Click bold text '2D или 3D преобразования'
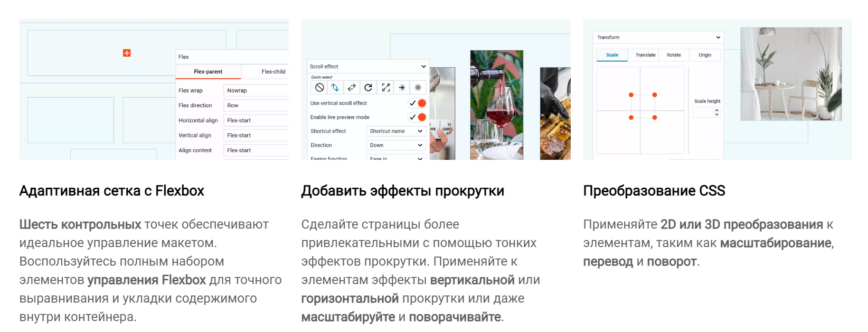This screenshot has height=332, width=868. click(x=742, y=224)
